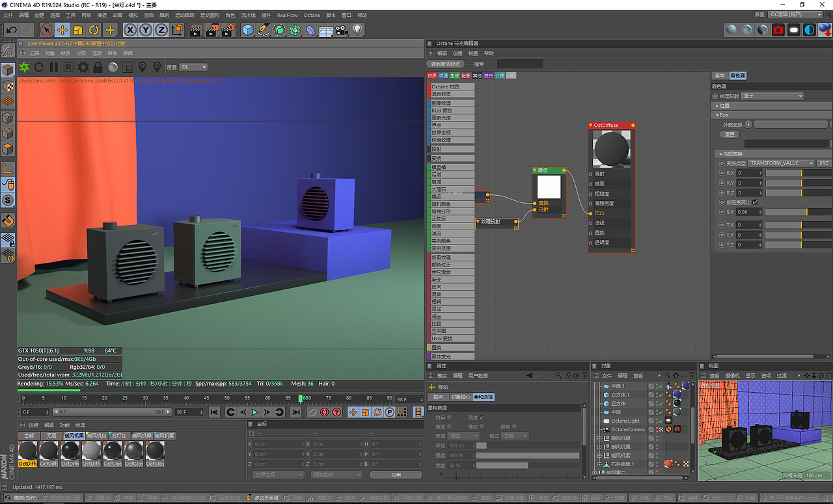Viewport: 833px width, 504px height.
Task: Start Octane Live Viewer render
Action: (24, 67)
